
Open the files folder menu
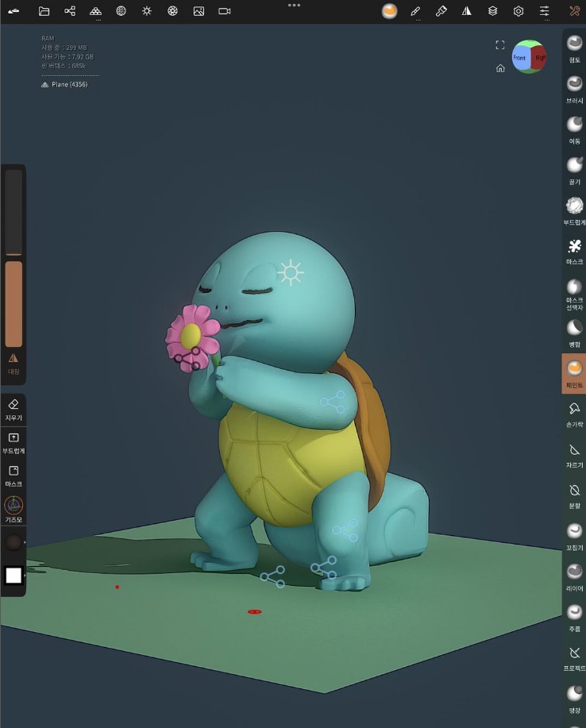[x=44, y=11]
